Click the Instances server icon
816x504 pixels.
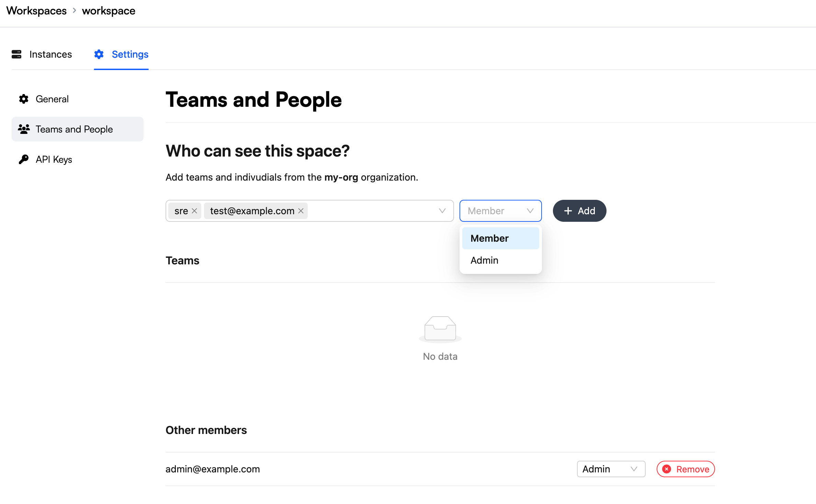click(x=16, y=54)
